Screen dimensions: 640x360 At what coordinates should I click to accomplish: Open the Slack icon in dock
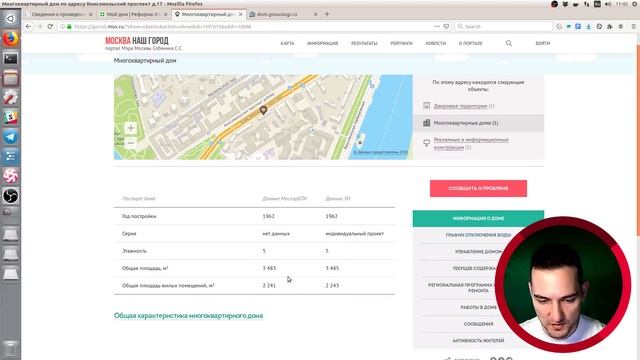click(x=10, y=118)
